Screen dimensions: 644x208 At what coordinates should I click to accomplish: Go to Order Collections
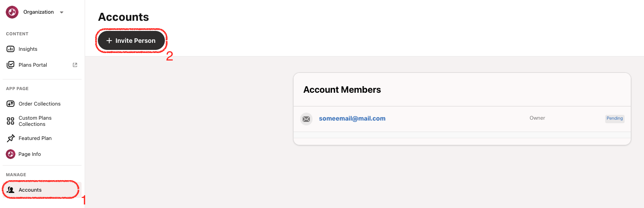[39, 104]
